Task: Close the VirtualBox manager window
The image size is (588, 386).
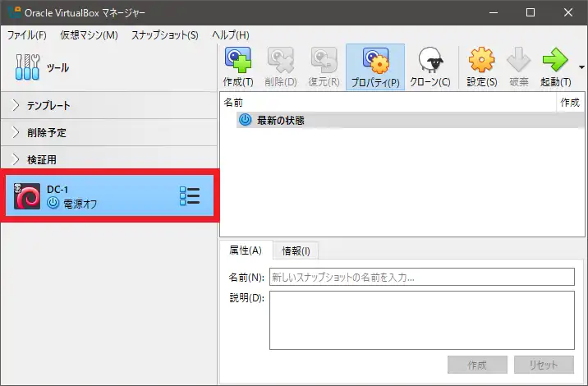Action: pos(567,13)
